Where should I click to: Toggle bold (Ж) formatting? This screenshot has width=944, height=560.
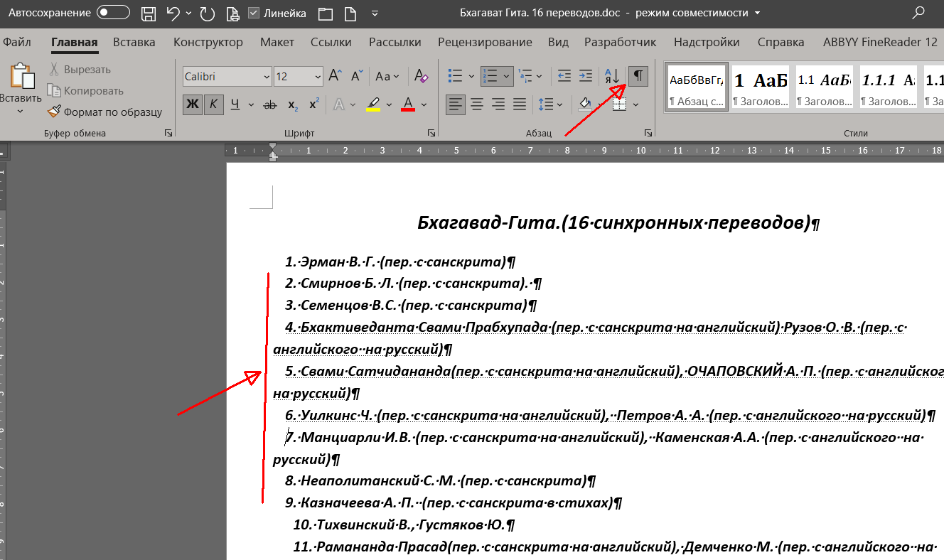[193, 104]
